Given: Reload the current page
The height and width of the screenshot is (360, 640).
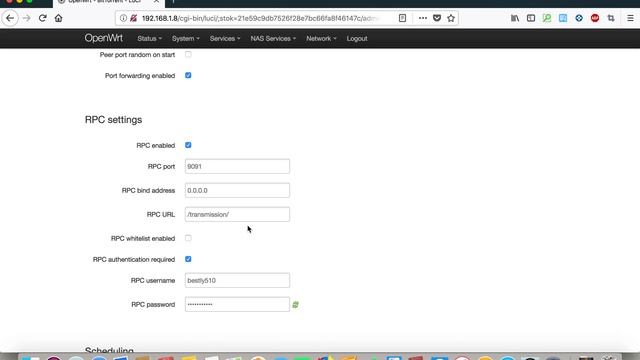Looking at the screenshot, I should 42,18.
